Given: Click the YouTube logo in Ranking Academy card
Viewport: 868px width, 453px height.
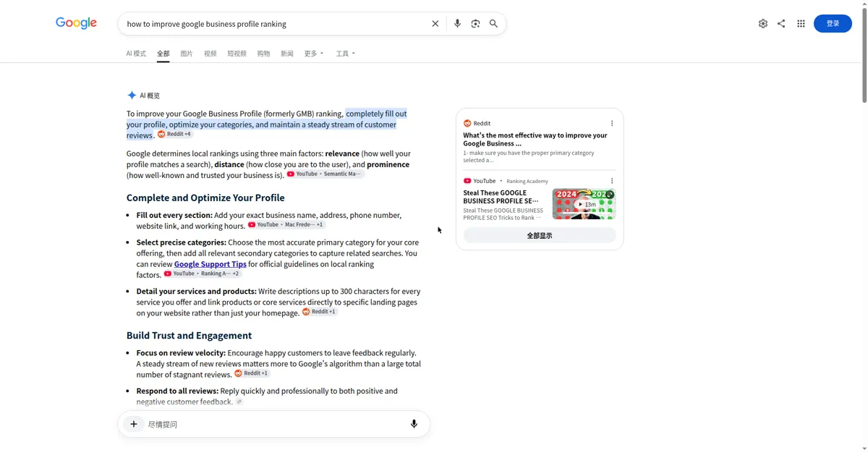Looking at the screenshot, I should [x=467, y=181].
